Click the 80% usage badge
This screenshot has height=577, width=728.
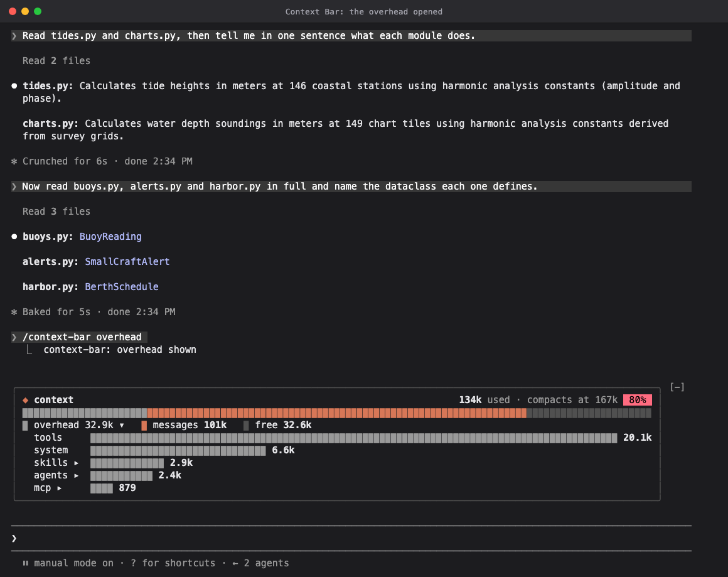point(638,400)
